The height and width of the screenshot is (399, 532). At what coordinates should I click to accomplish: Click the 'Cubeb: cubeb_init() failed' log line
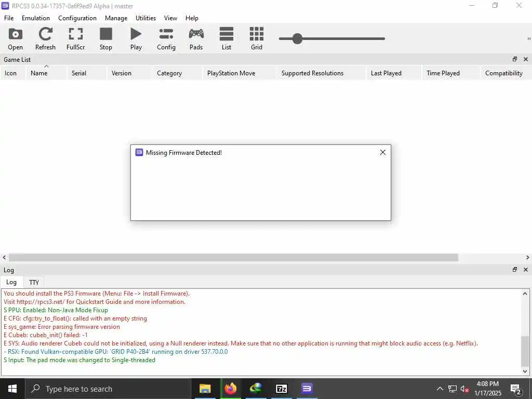pyautogui.click(x=46, y=335)
